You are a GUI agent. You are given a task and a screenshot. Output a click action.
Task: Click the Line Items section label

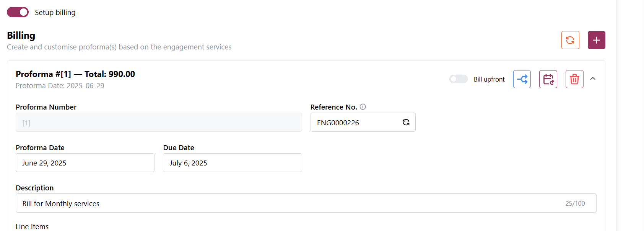point(32,226)
